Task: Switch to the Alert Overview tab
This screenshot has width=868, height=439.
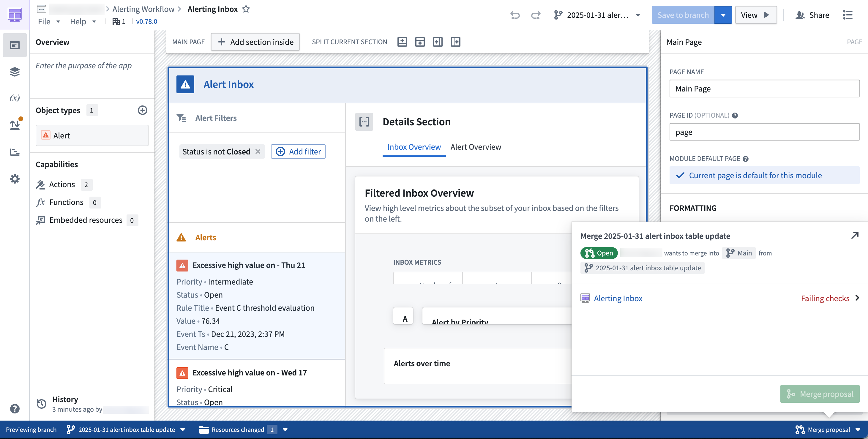Action: click(x=476, y=147)
